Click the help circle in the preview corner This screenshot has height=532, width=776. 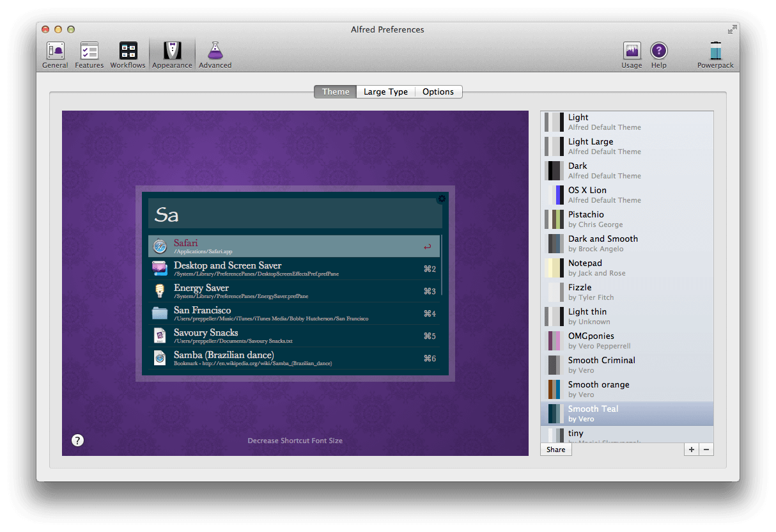tap(77, 440)
